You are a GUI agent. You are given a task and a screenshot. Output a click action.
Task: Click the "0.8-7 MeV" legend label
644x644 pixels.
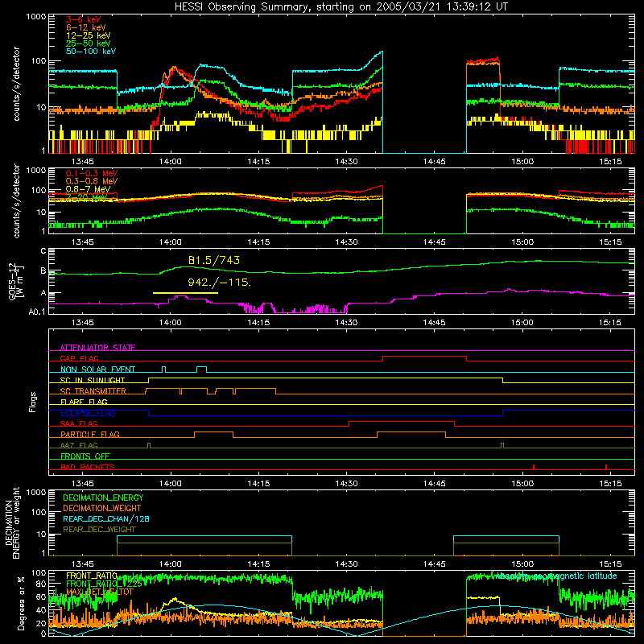[x=88, y=189]
